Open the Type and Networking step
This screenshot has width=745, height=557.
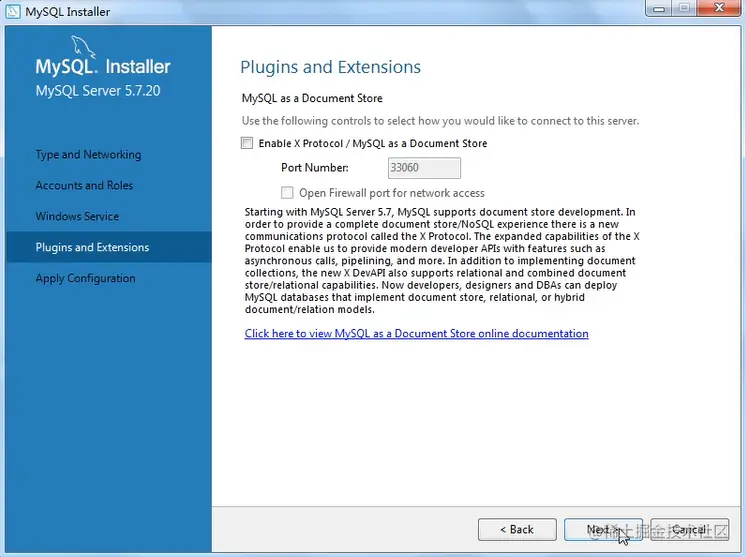[88, 154]
